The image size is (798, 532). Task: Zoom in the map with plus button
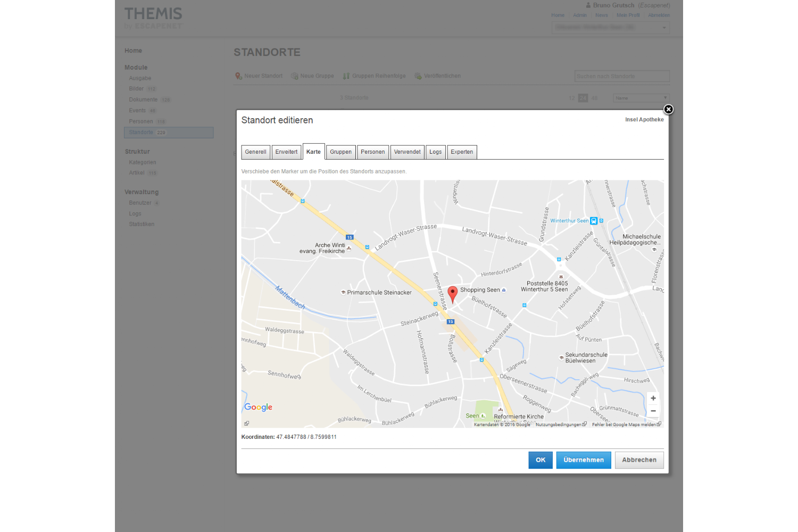click(653, 398)
